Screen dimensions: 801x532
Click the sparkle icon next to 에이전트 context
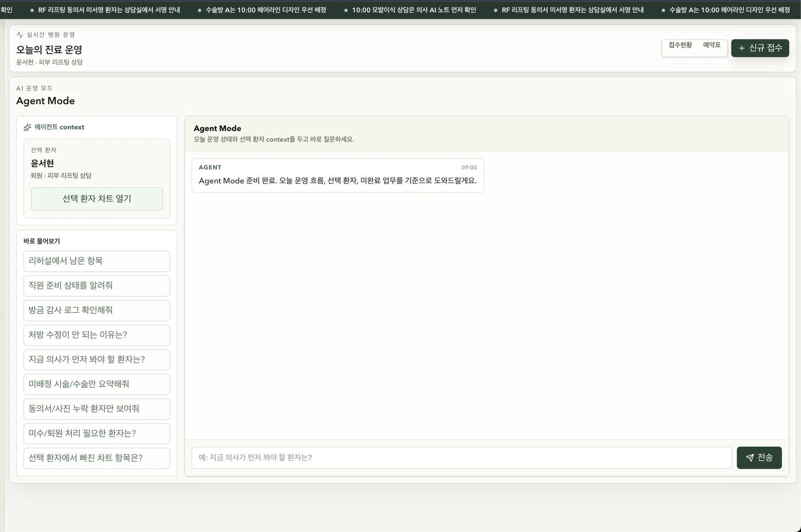click(x=28, y=127)
